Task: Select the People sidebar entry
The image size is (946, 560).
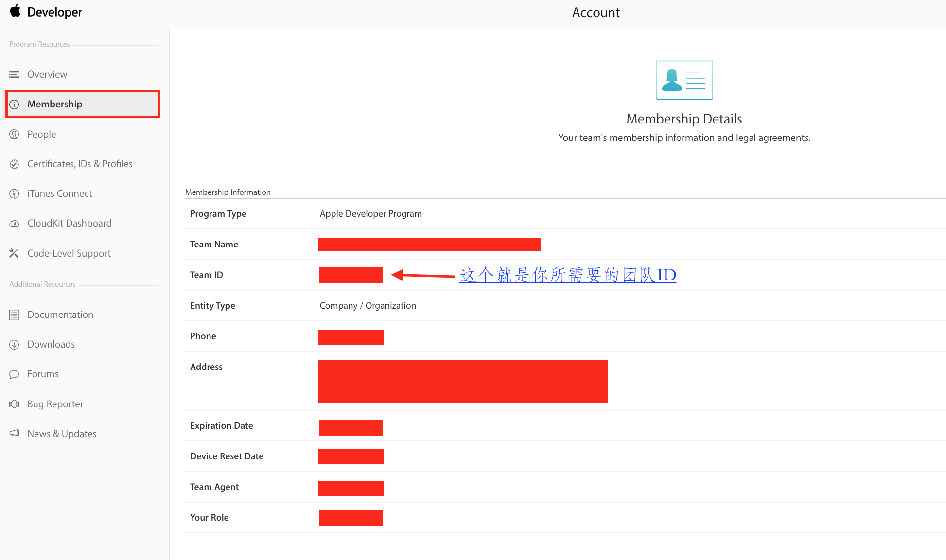Action: point(42,134)
